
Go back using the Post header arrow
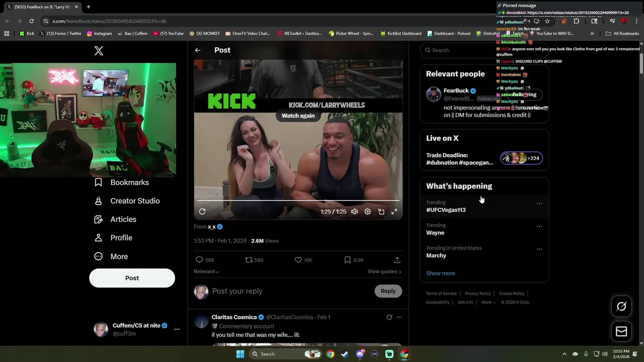(198, 50)
